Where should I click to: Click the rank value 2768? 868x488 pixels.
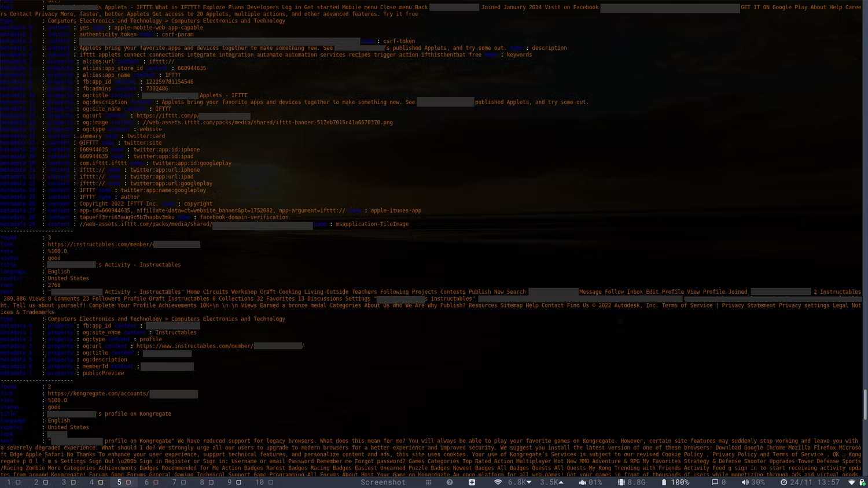click(x=54, y=285)
